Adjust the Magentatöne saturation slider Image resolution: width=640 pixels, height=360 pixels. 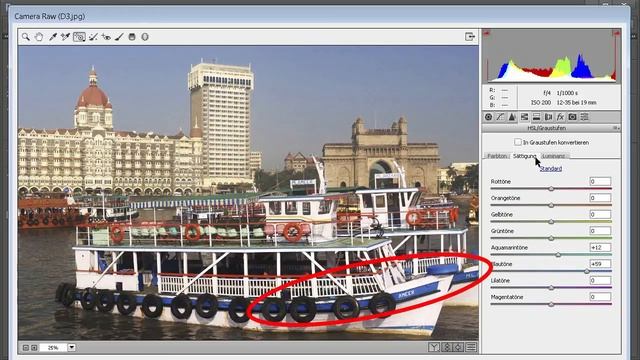pyautogui.click(x=551, y=304)
